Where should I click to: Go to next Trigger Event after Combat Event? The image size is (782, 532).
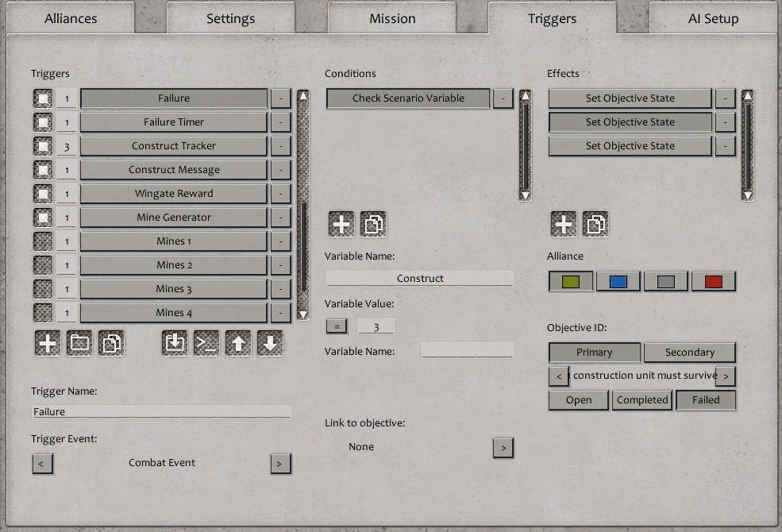click(280, 464)
